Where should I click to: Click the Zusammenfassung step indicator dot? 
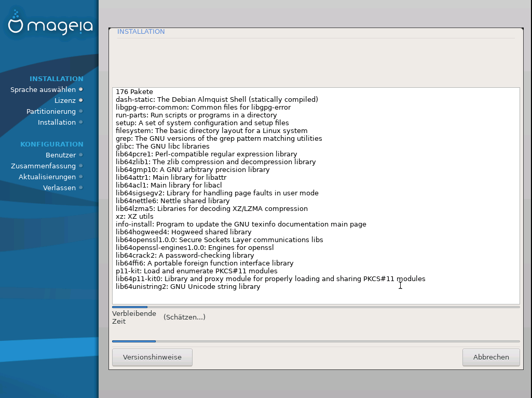tap(81, 166)
